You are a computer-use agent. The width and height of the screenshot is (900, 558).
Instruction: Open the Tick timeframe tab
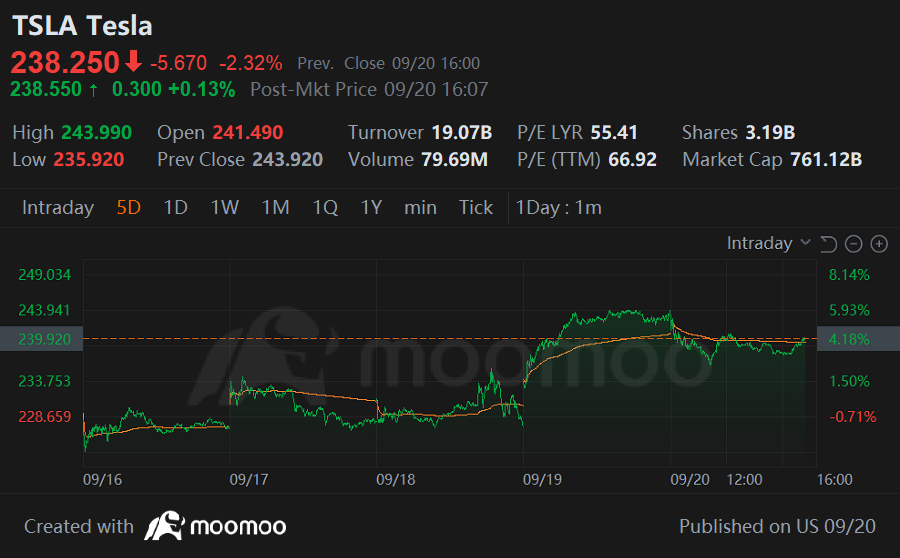pyautogui.click(x=476, y=207)
